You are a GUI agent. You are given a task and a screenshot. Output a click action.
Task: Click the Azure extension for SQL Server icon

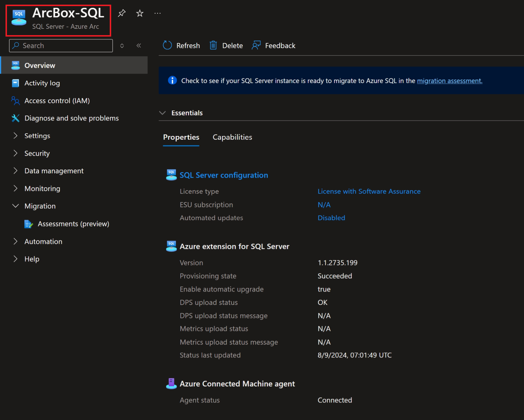[x=171, y=246]
